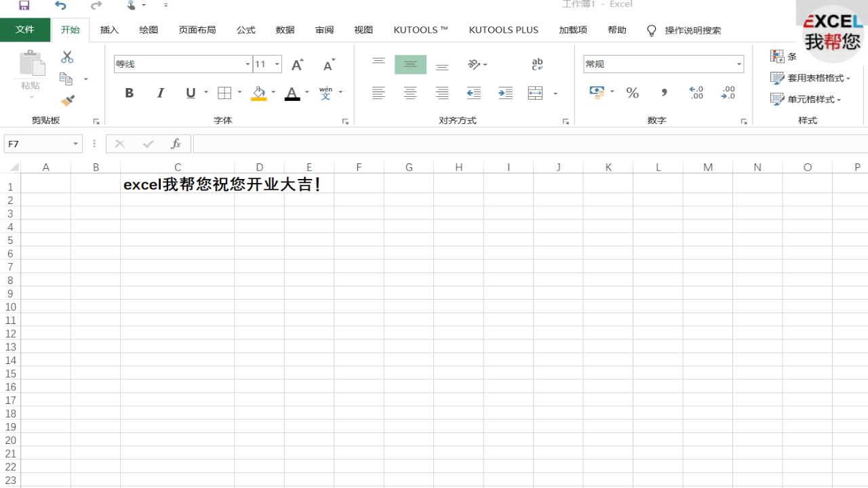Toggle underline formatting
Screen dimensions: 868x488
[190, 93]
